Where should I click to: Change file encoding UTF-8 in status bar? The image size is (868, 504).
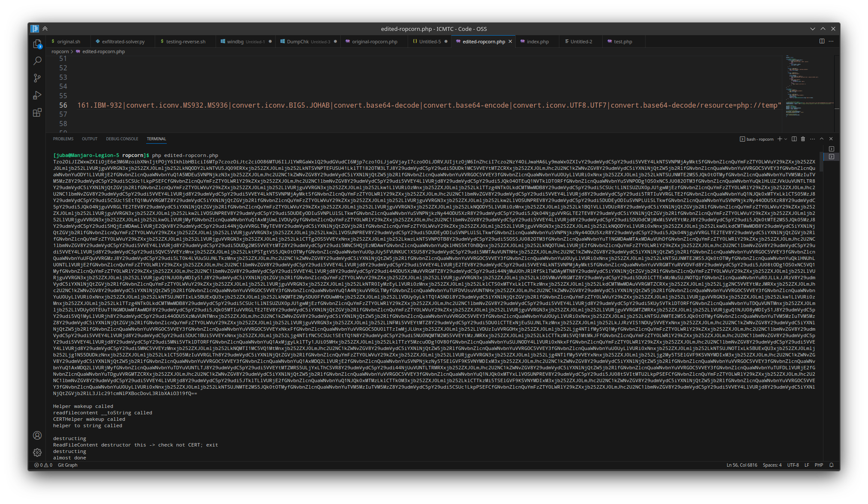[793, 465]
